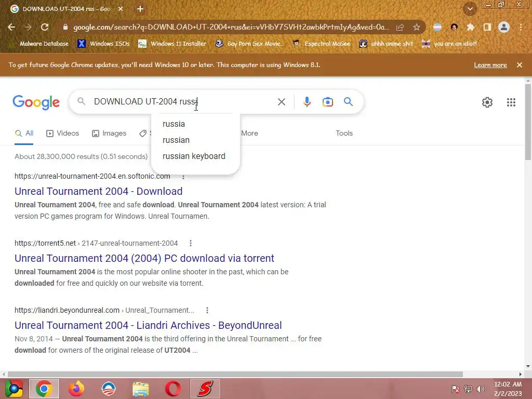This screenshot has width=532, height=399.
Task: Open the 'you are an idiot!' bookmark
Action: pyautogui.click(x=449, y=44)
